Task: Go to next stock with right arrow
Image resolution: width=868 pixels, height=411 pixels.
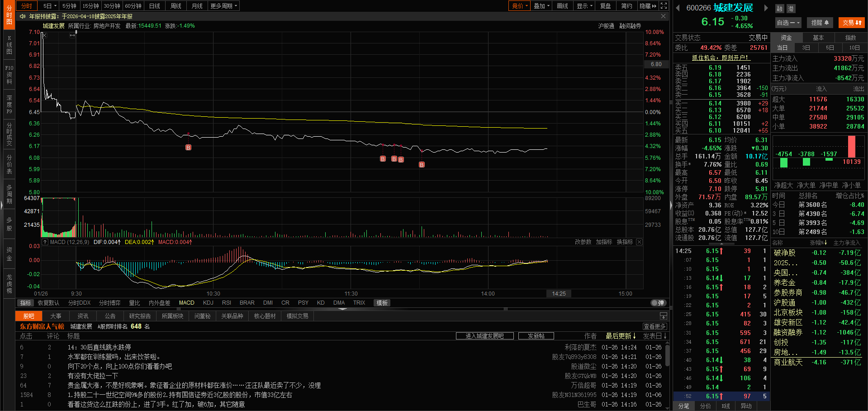Action: 766,8
